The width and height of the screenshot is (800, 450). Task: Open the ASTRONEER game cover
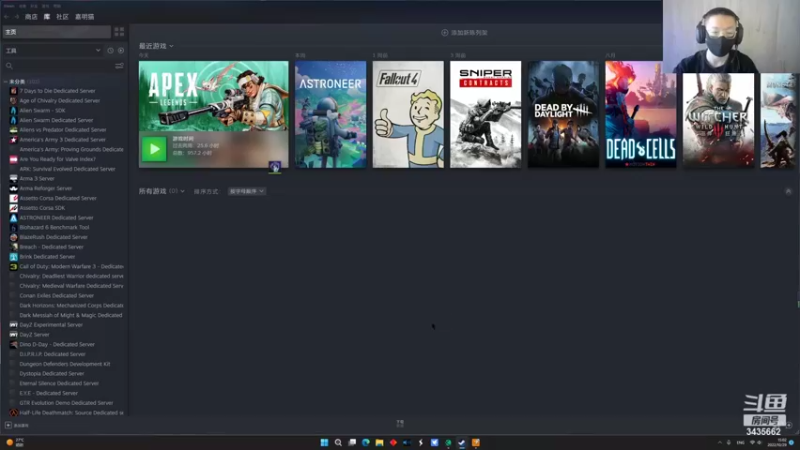[x=331, y=114]
